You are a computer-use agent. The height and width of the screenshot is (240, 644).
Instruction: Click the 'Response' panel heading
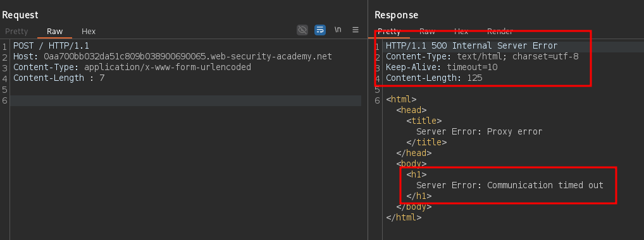(x=397, y=15)
